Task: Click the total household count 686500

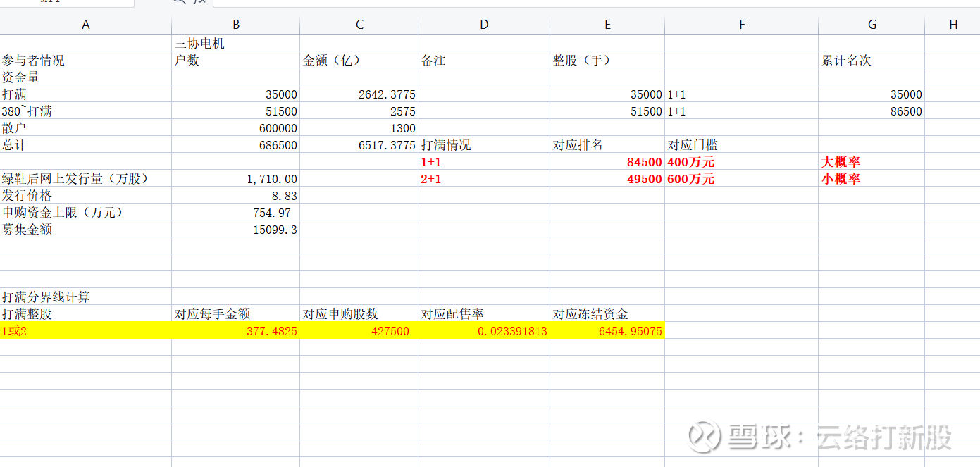Action: coord(236,144)
